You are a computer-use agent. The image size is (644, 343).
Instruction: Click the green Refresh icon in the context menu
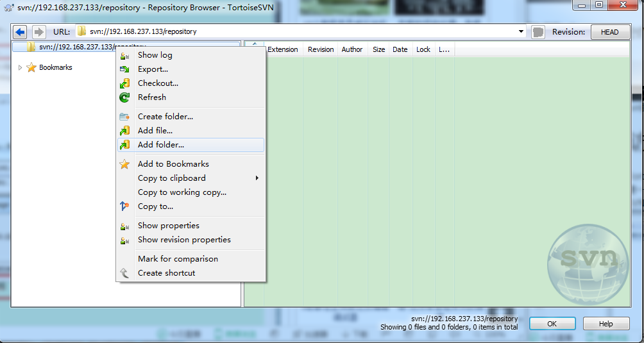(124, 97)
